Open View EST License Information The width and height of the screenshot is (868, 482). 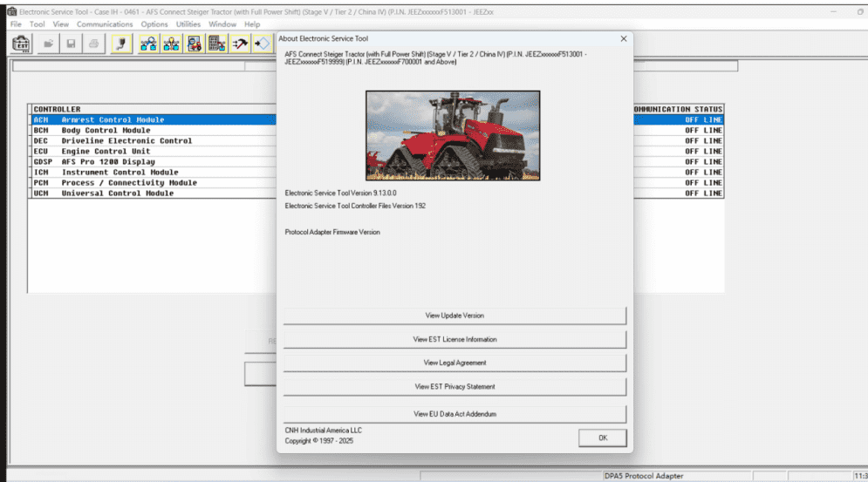point(455,339)
